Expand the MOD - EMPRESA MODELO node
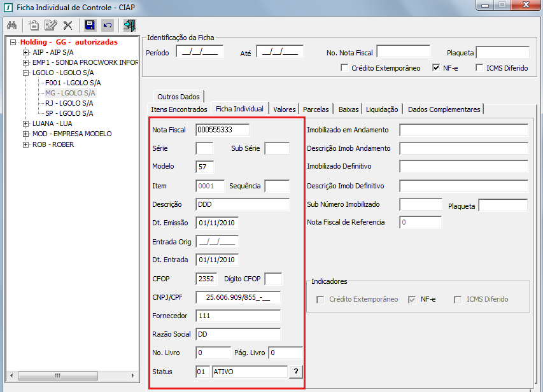 (26, 134)
